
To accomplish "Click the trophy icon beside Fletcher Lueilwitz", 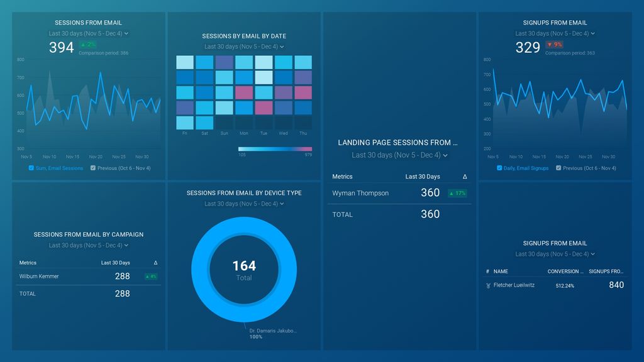I will click(488, 285).
